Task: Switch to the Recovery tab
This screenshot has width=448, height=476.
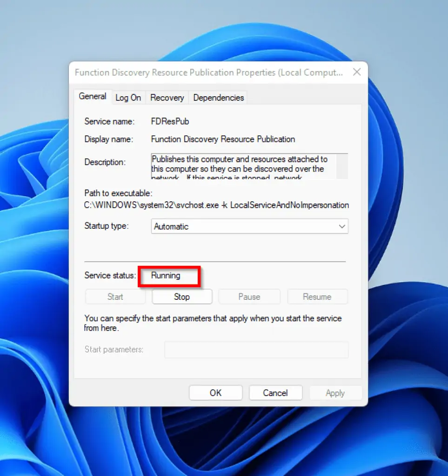Action: click(x=167, y=98)
